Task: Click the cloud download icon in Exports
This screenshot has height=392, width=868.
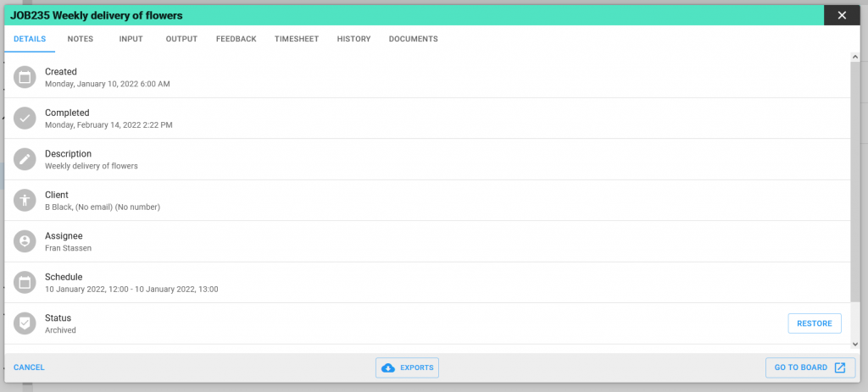Action: (388, 367)
